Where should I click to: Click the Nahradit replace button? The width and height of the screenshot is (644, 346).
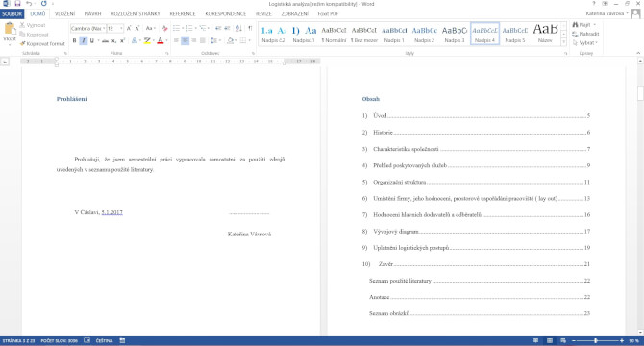point(585,34)
